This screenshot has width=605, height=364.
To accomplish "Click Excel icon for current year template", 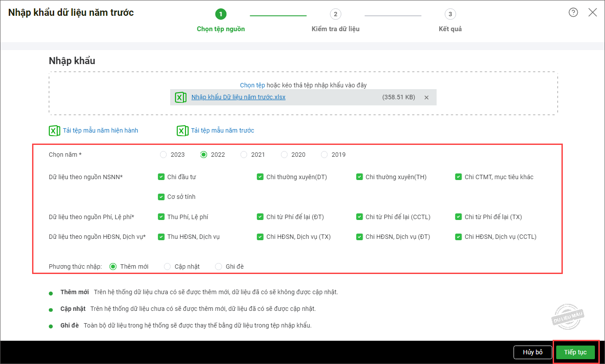I will click(x=54, y=130).
